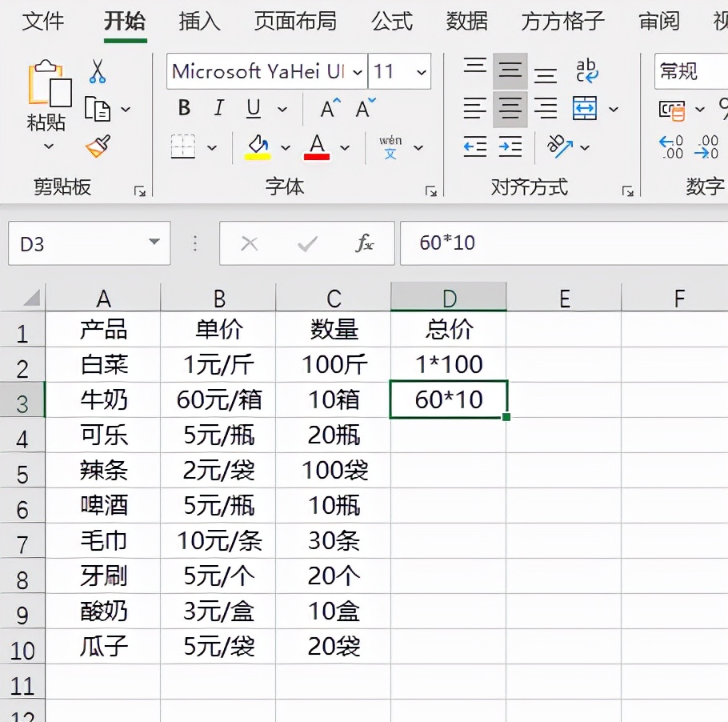The height and width of the screenshot is (722, 728).
Task: Click the Increase Indent icon
Action: point(510,146)
